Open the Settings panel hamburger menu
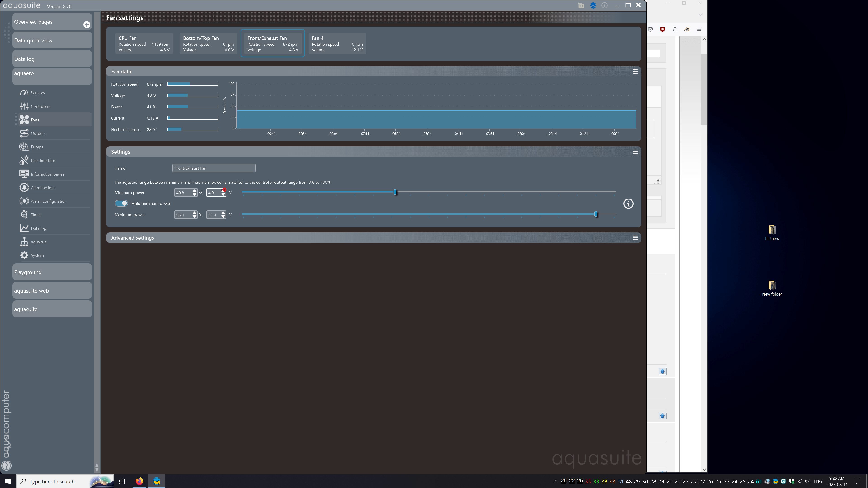 pos(635,152)
